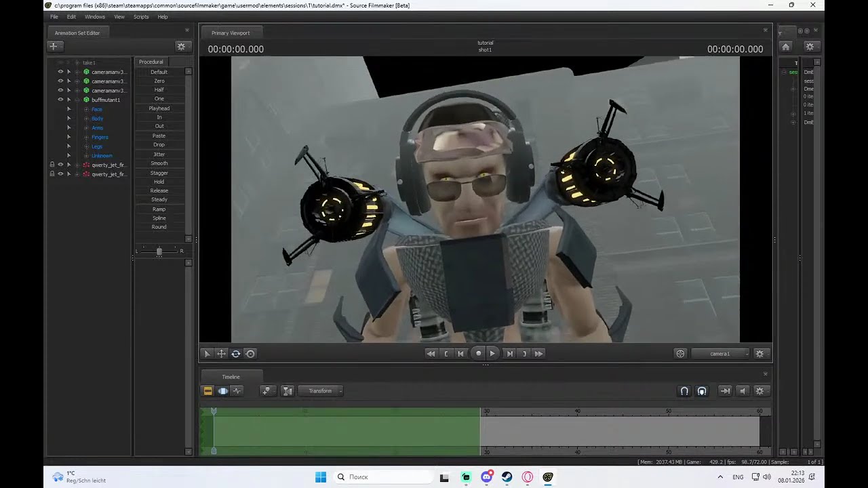Open the right panel gear settings

click(810, 47)
